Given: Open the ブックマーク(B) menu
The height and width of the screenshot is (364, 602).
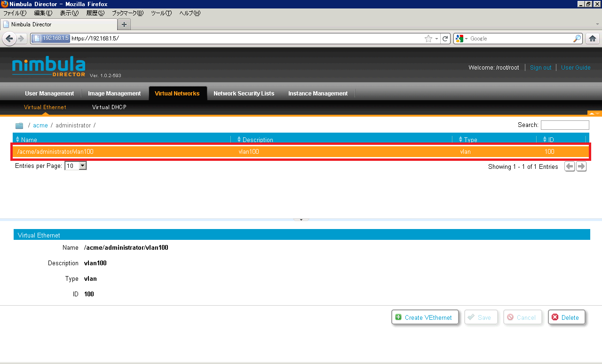Looking at the screenshot, I should click(127, 13).
